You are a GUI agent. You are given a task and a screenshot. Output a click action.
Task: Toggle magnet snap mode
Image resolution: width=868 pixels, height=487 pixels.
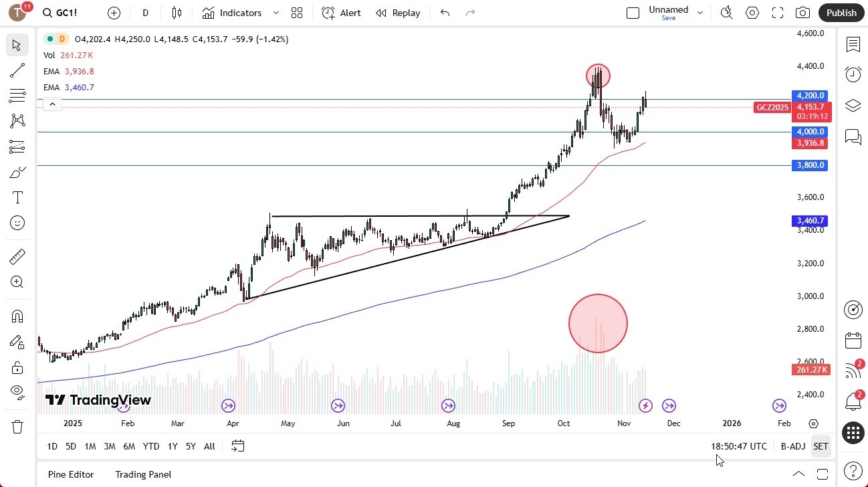click(x=17, y=316)
